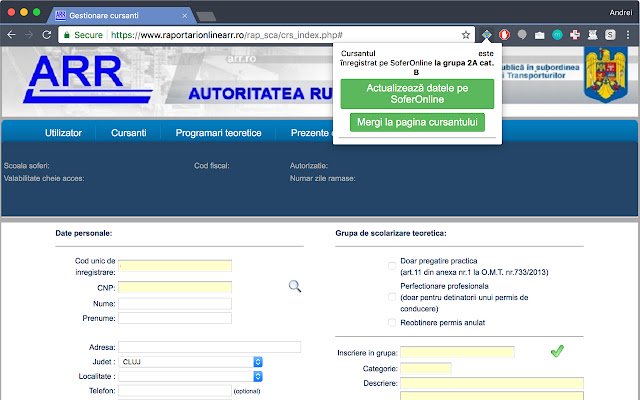Open the Cursanti menu
640x400 pixels.
pyautogui.click(x=129, y=133)
